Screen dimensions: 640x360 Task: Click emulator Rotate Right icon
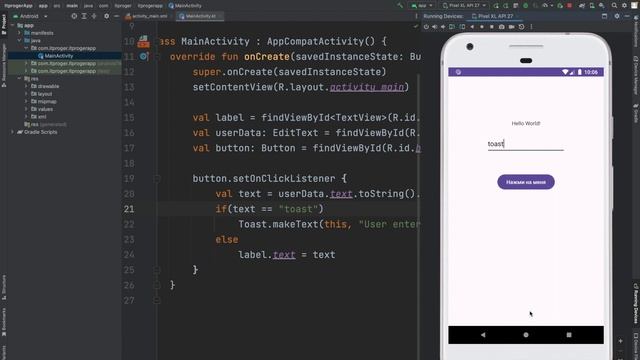coord(462,27)
